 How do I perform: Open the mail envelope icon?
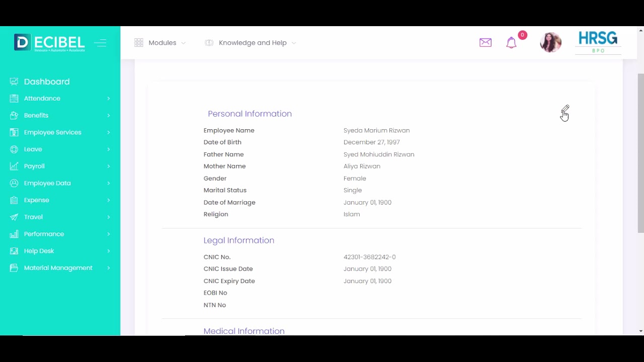pyautogui.click(x=485, y=43)
